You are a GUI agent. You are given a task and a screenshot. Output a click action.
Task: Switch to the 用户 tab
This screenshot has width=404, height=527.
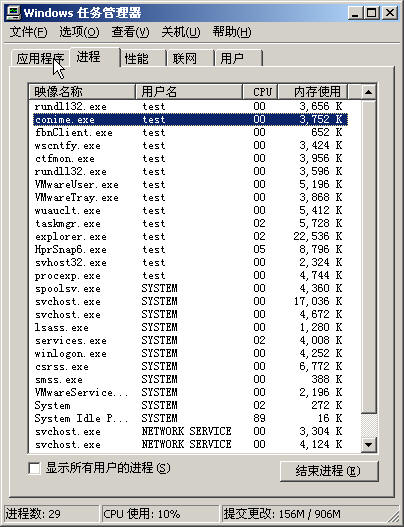coord(239,58)
